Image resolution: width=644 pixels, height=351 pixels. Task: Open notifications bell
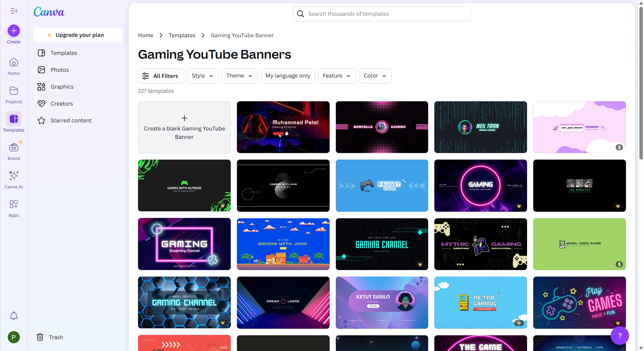14,316
